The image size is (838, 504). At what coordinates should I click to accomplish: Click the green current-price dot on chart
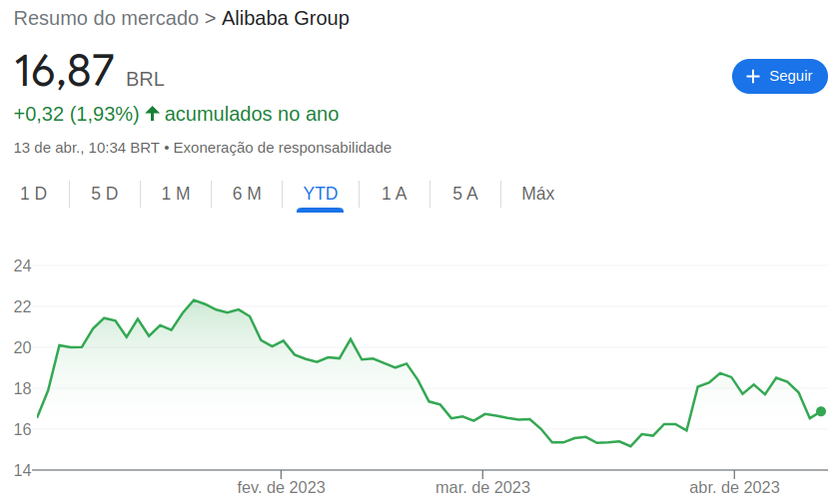[821, 411]
